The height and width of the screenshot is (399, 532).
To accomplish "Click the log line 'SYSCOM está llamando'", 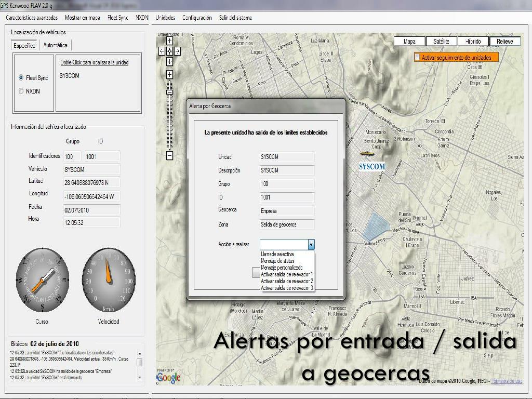I will (x=46, y=377).
